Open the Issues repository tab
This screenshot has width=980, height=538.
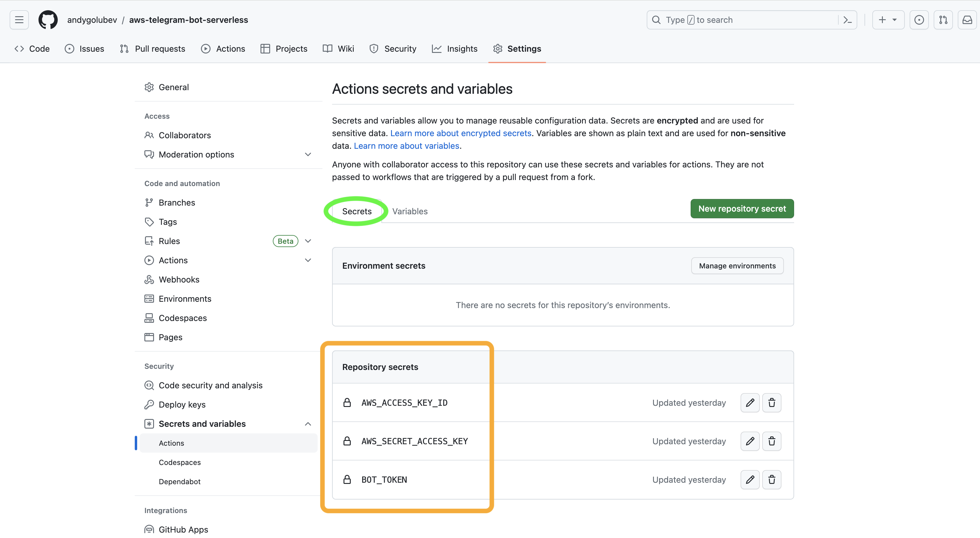(85, 49)
